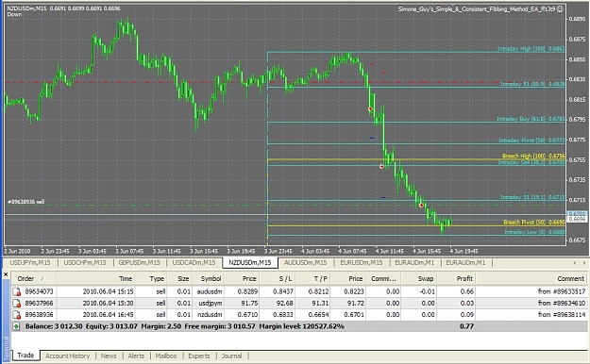Sort trades by Time column header
Image resolution: width=590 pixels, height=364 pixels.
click(95, 278)
